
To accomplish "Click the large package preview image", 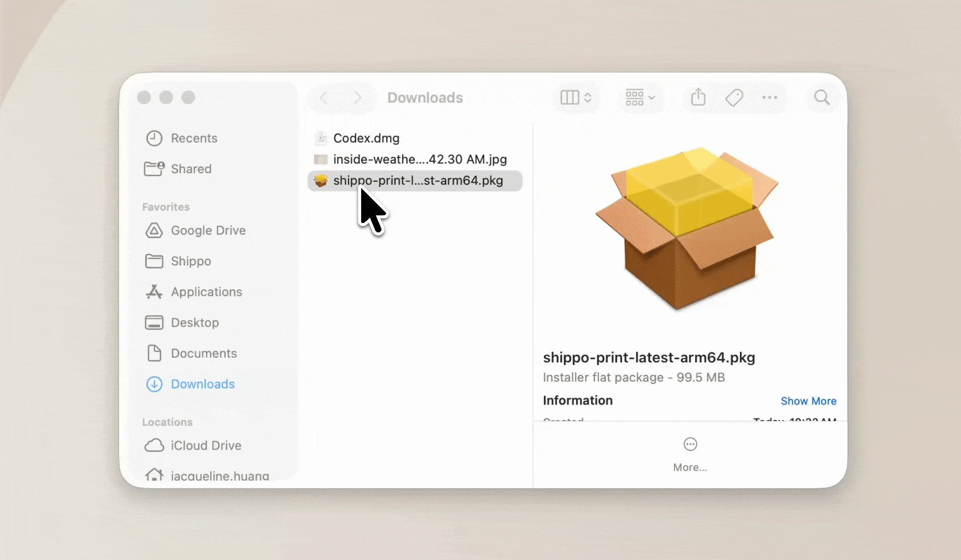I will click(687, 229).
